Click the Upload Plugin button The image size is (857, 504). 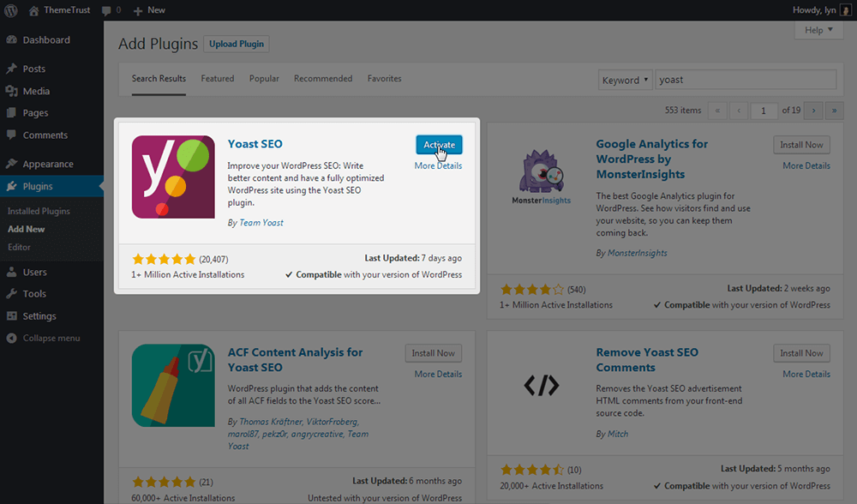pyautogui.click(x=237, y=44)
